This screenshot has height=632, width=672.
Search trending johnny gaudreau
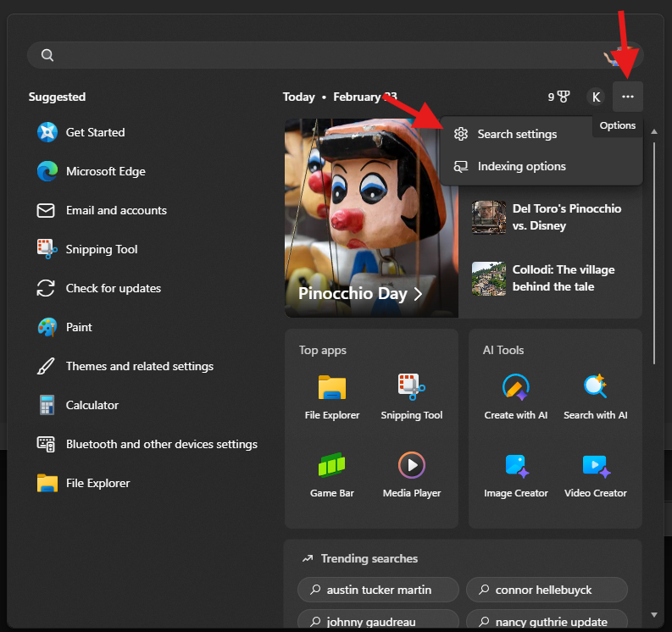(378, 619)
